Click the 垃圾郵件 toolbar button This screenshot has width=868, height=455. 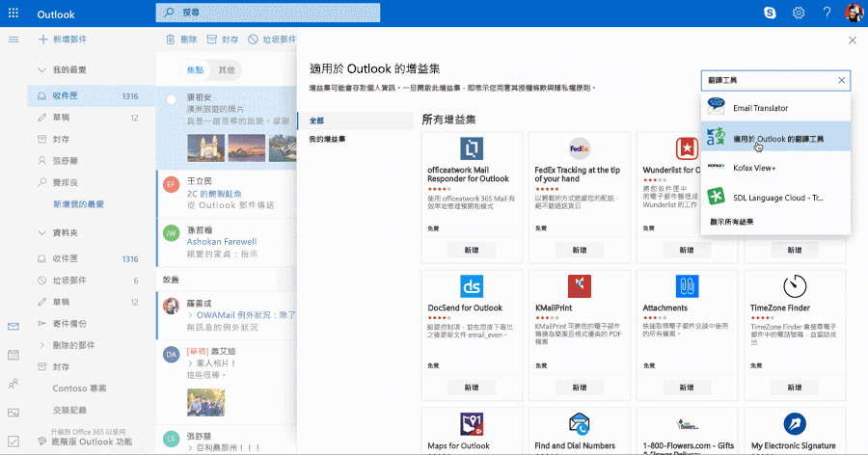[x=272, y=40]
